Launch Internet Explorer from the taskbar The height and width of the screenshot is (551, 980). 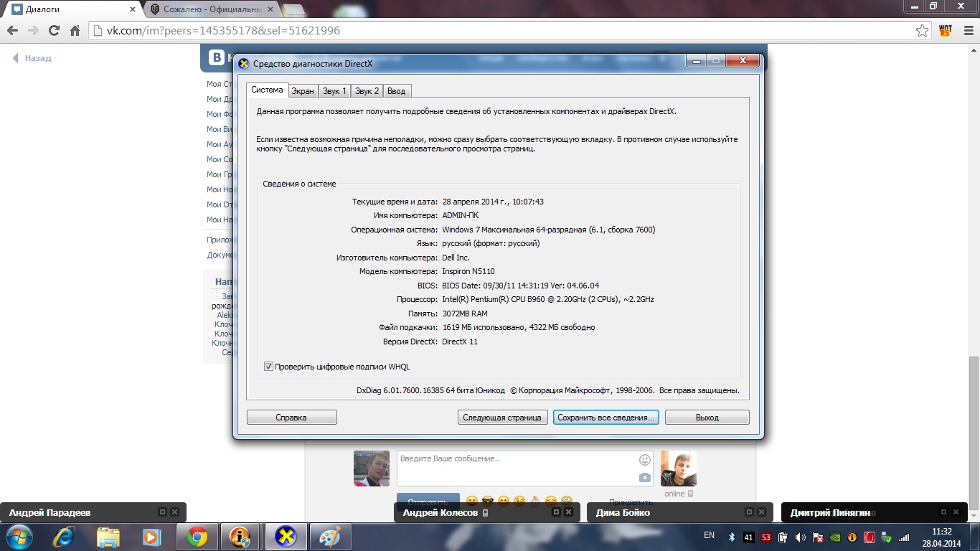click(x=64, y=537)
